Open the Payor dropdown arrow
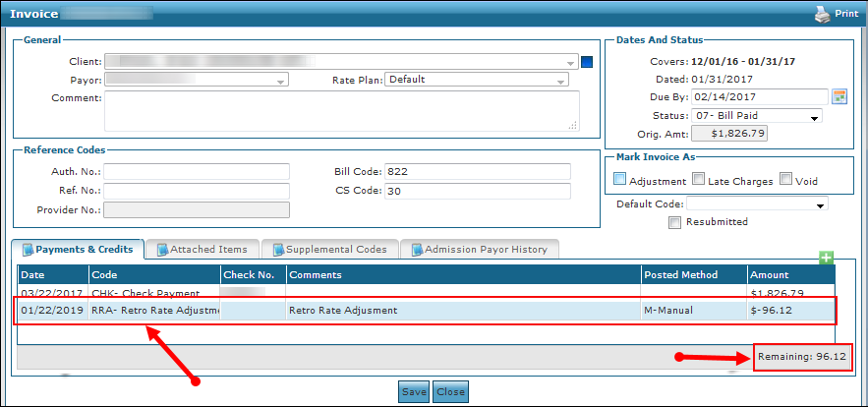 pyautogui.click(x=281, y=81)
